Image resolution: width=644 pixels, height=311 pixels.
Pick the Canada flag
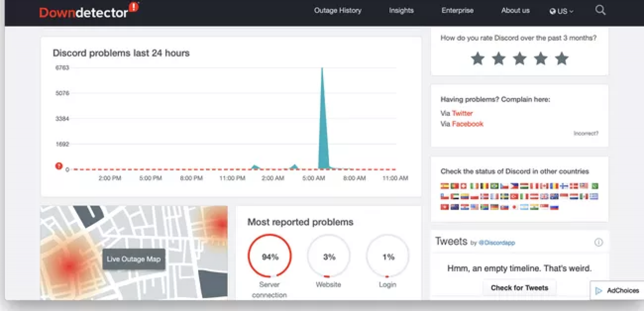pyautogui.click(x=544, y=186)
